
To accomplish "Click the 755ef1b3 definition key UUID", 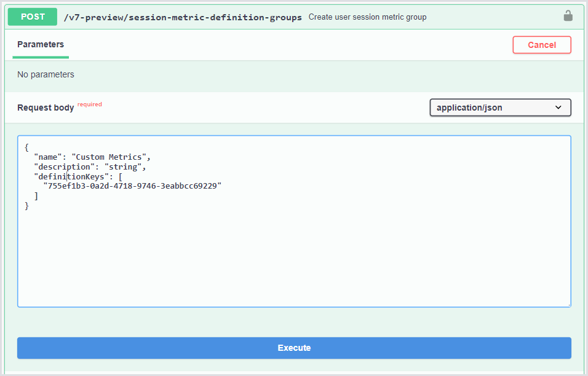I will click(132, 186).
